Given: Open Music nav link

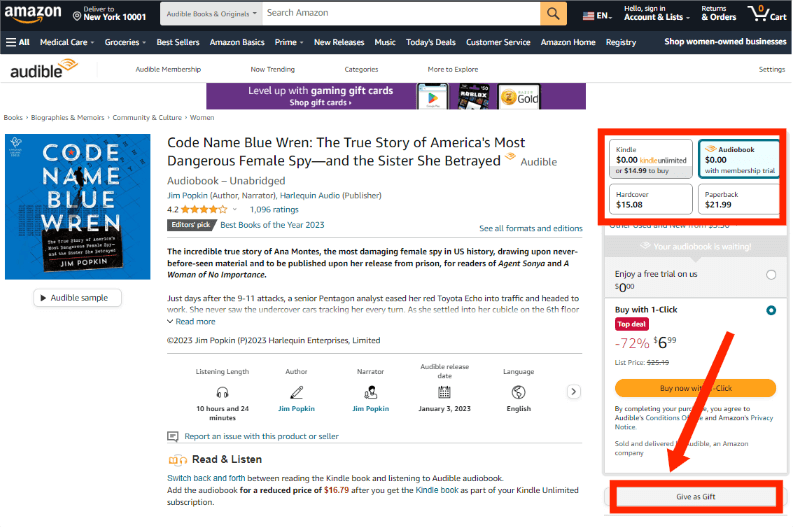Looking at the screenshot, I should point(385,42).
